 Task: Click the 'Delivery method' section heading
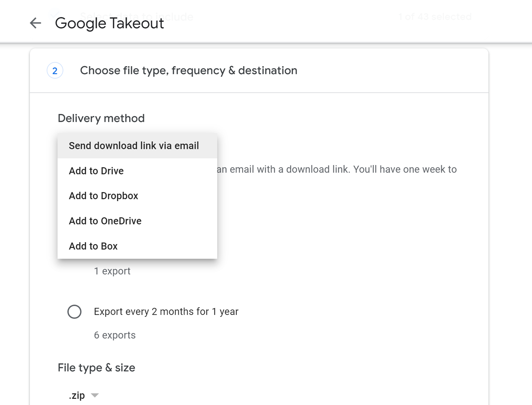point(101,118)
